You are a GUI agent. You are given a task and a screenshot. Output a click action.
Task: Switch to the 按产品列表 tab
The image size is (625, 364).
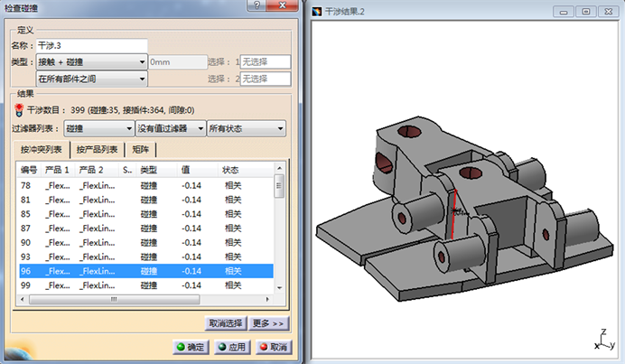(x=97, y=149)
